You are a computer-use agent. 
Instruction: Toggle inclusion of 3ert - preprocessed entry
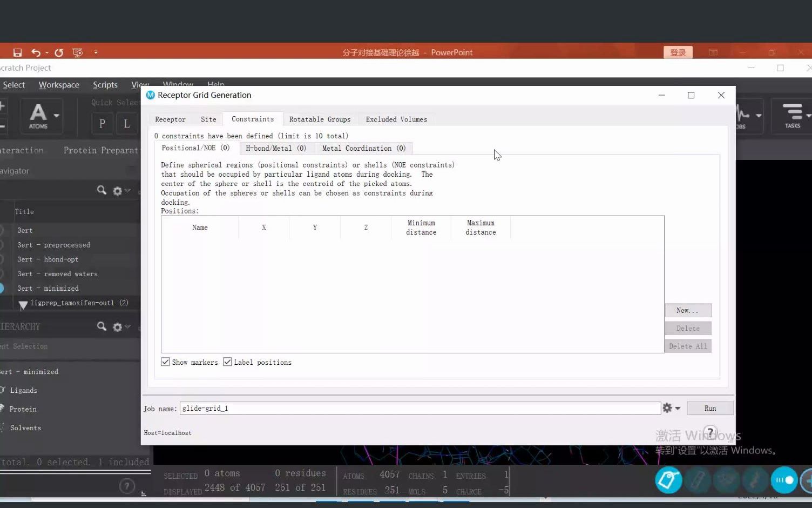[x=1, y=245]
